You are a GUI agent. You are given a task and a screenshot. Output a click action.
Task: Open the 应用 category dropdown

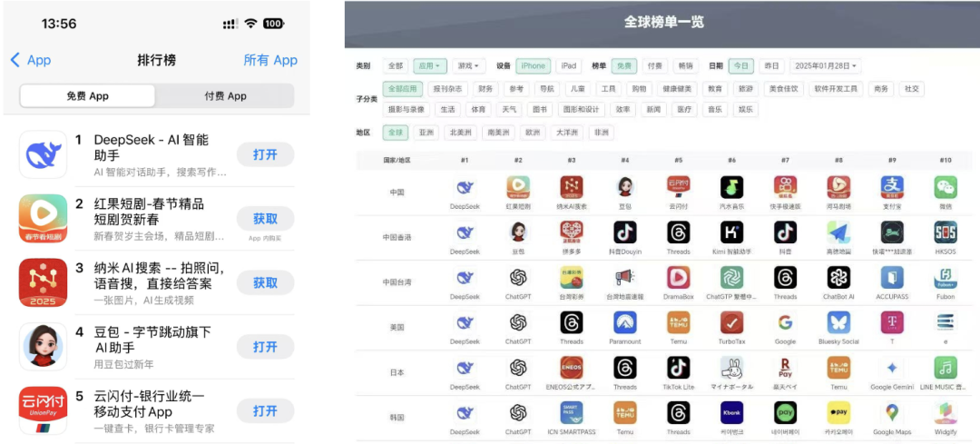coord(430,65)
